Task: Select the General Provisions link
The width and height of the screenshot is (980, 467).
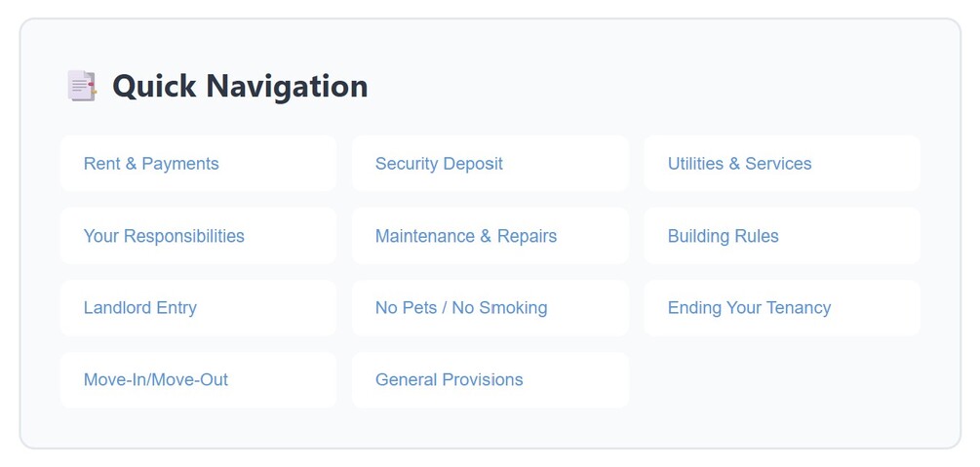Action: (449, 380)
